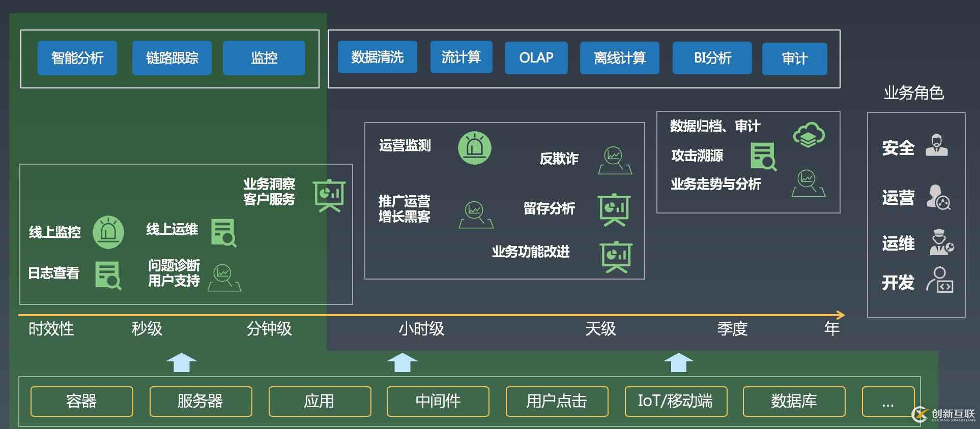This screenshot has width=980, height=429.
Task: Click the 安全 role person icon
Action: click(937, 145)
